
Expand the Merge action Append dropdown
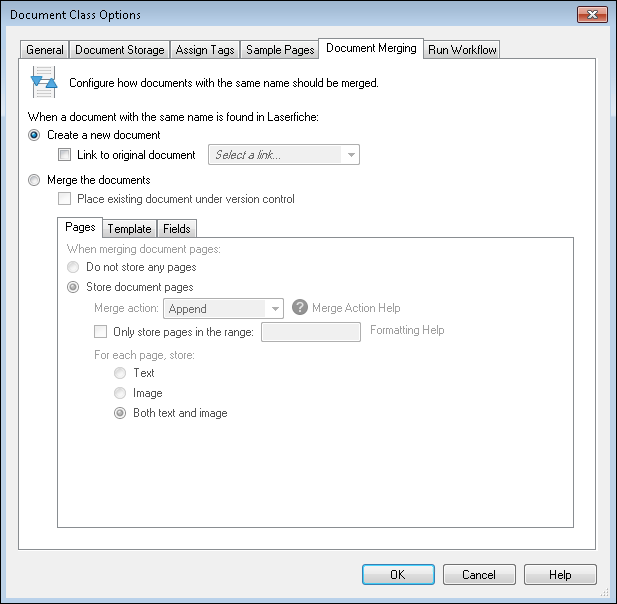coord(223,308)
